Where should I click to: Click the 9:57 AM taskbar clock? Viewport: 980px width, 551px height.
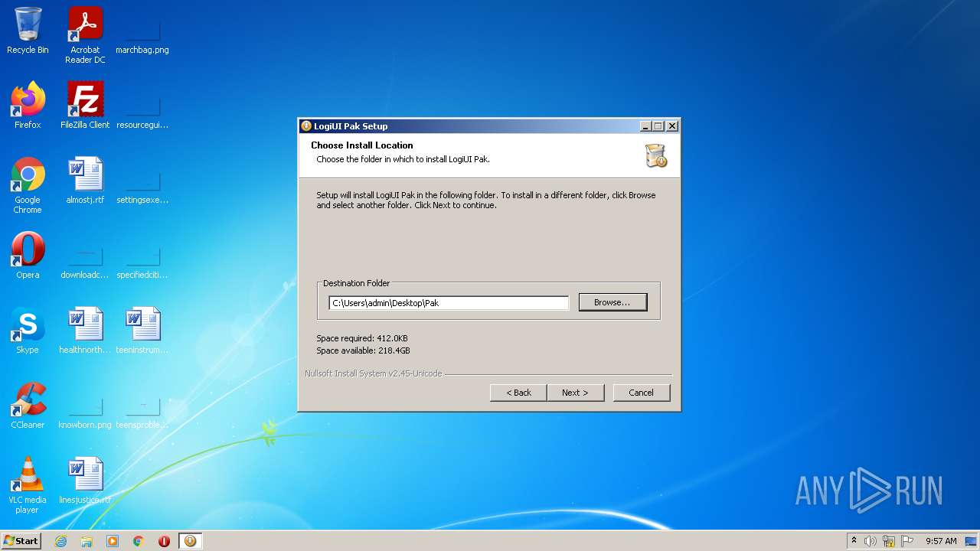coord(941,541)
